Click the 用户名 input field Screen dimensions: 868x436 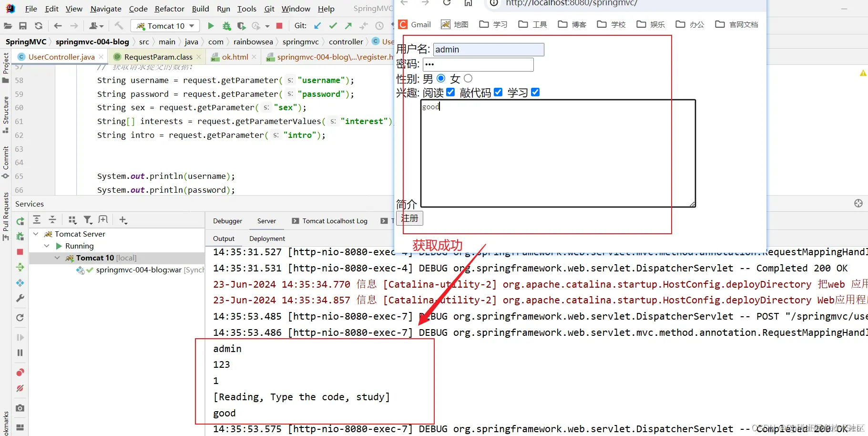pos(489,50)
